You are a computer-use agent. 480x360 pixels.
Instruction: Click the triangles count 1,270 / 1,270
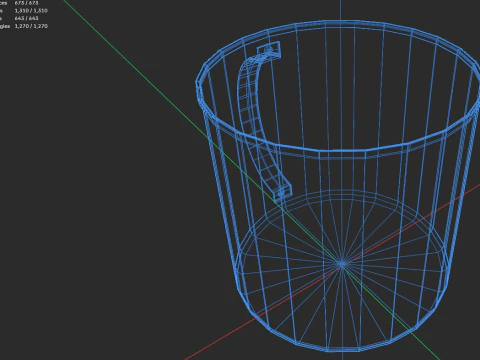[x=31, y=26]
